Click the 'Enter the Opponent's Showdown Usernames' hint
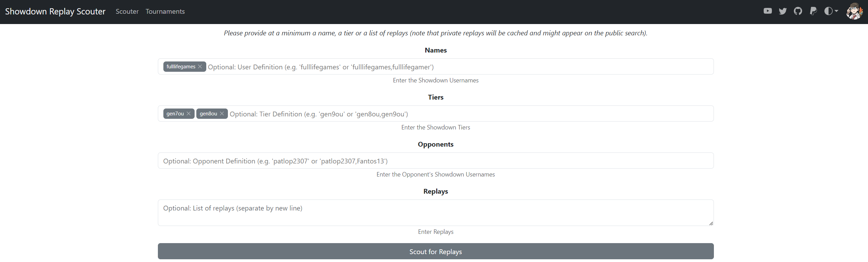Image resolution: width=868 pixels, height=262 pixels. click(x=436, y=174)
